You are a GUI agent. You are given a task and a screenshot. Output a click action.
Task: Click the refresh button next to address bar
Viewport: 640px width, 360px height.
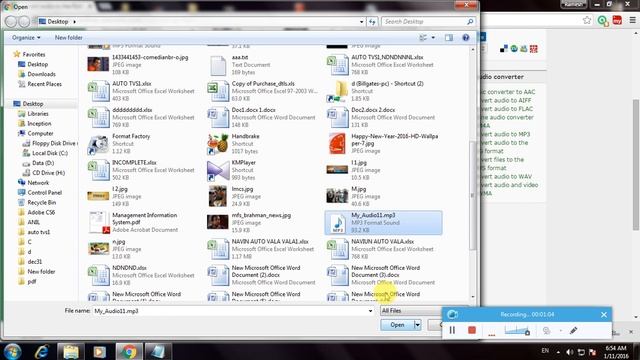372,22
